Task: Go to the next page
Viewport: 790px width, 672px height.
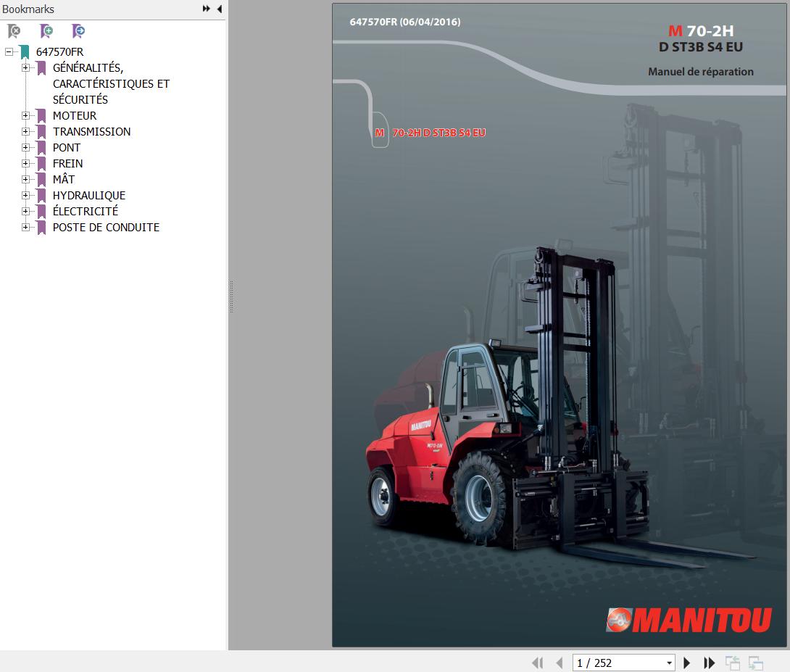Action: coord(686,663)
